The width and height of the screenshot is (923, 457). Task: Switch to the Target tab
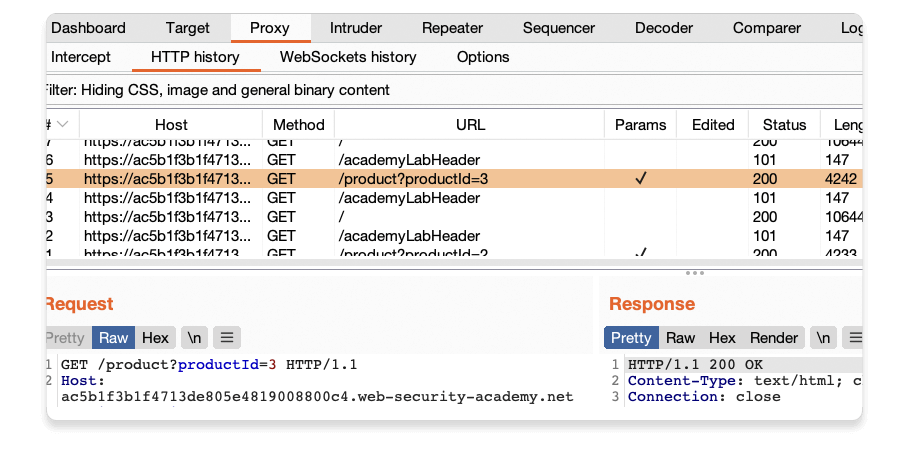click(187, 28)
